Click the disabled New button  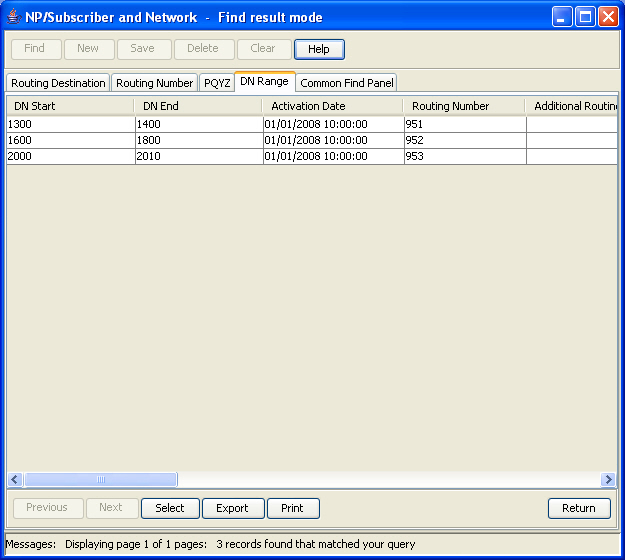[88, 49]
